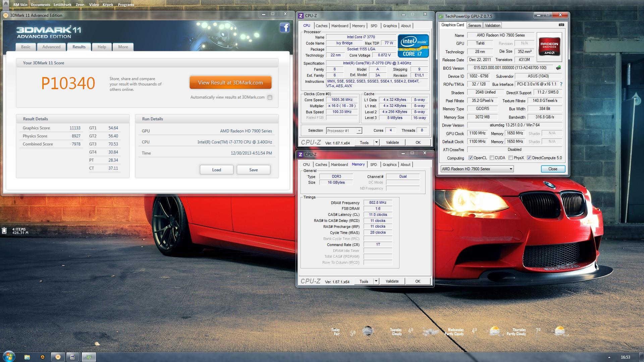Click the Intel Core i7 logo
Image resolution: width=644 pixels, height=362 pixels.
413,46
